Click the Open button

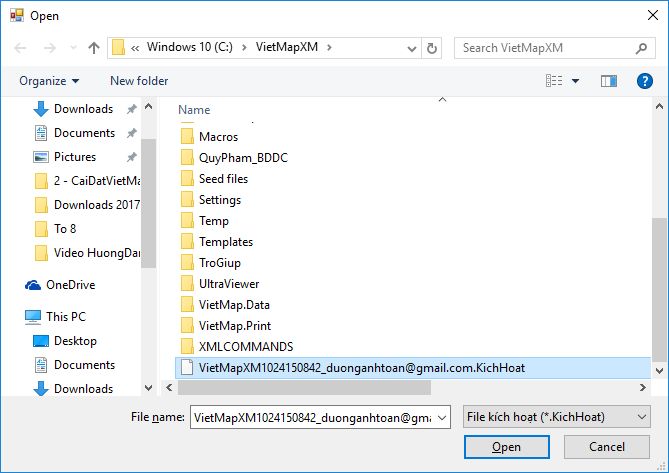pos(506,447)
